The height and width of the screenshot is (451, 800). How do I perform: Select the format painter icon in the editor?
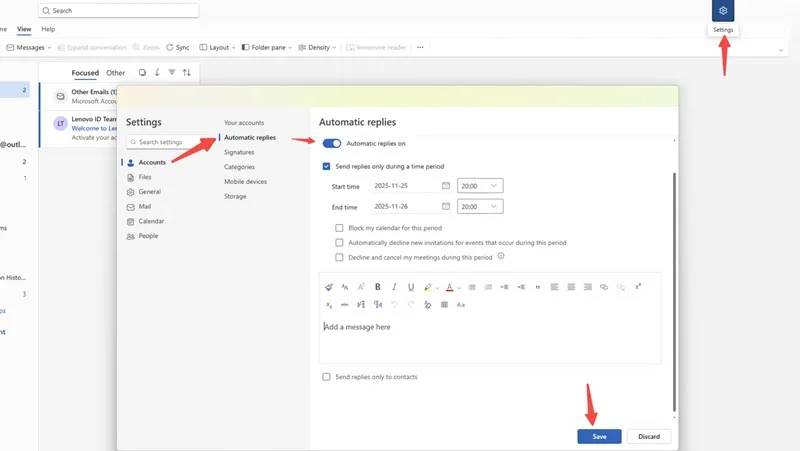(x=329, y=287)
